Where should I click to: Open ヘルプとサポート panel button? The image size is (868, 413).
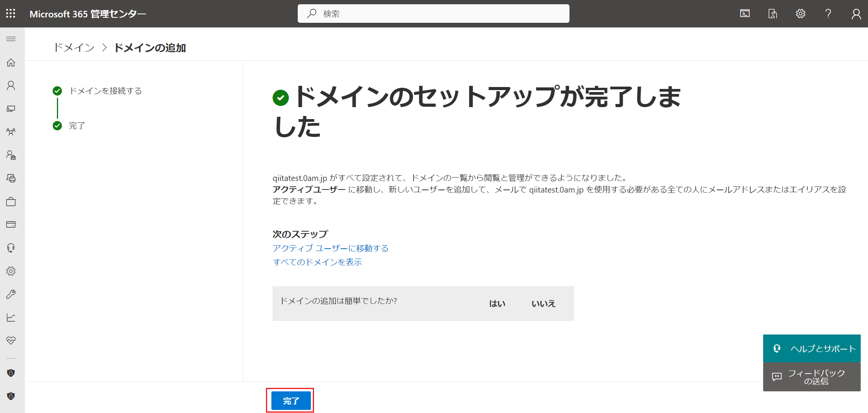pos(811,348)
